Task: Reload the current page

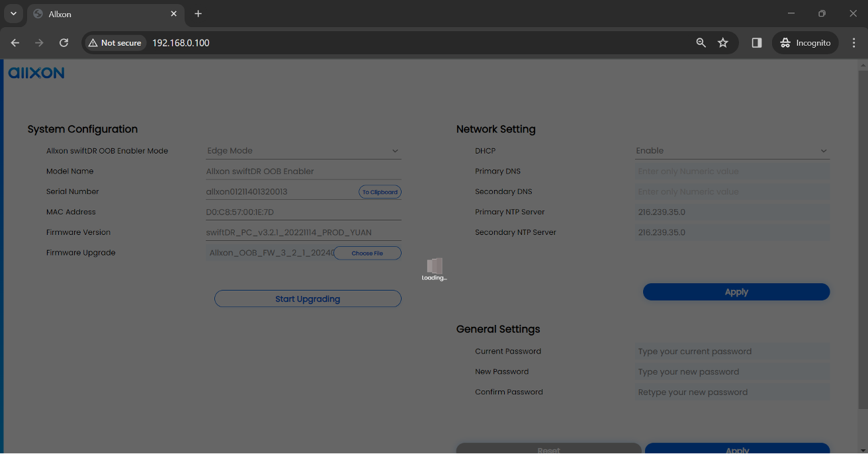Action: tap(64, 42)
